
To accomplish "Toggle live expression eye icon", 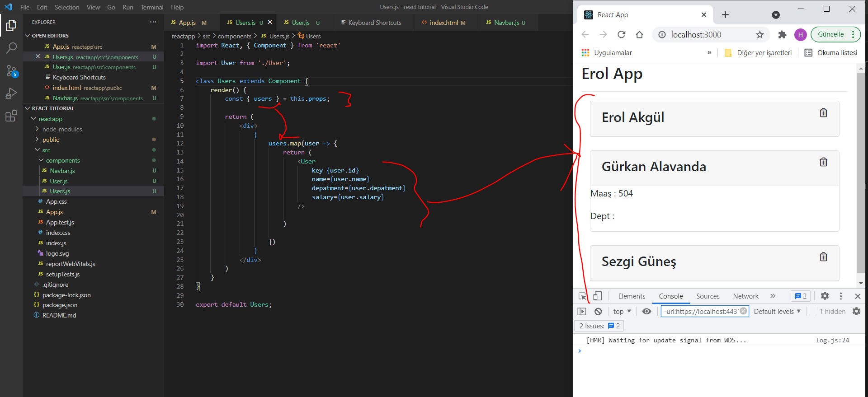I will pos(646,312).
